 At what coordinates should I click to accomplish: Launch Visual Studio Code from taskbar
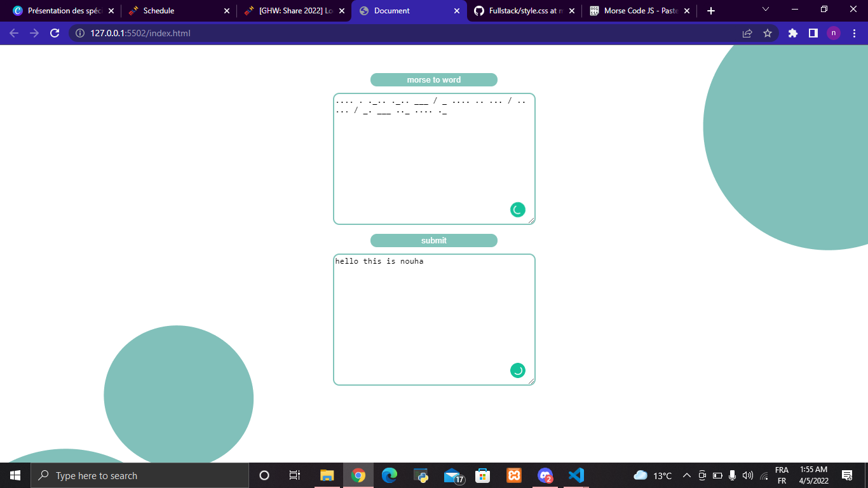point(576,475)
